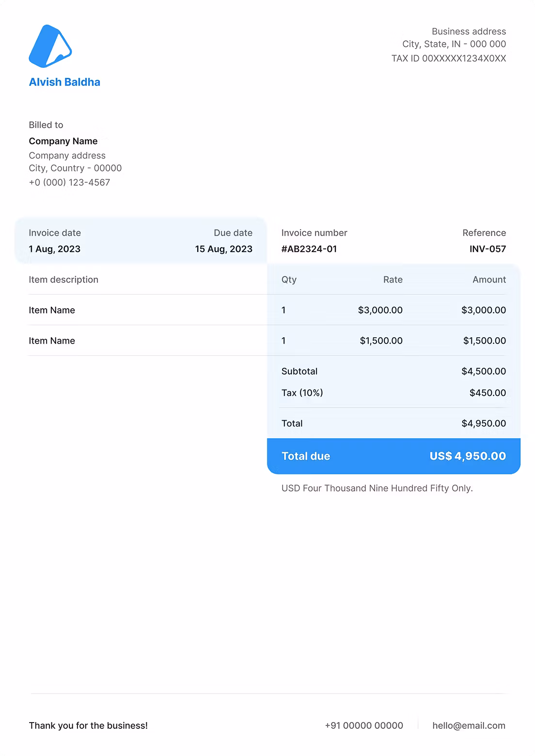Screen dimensions: 535x756
Task: Click the billed-to phone number +0 (000) 123-4567
Action: [x=69, y=183]
